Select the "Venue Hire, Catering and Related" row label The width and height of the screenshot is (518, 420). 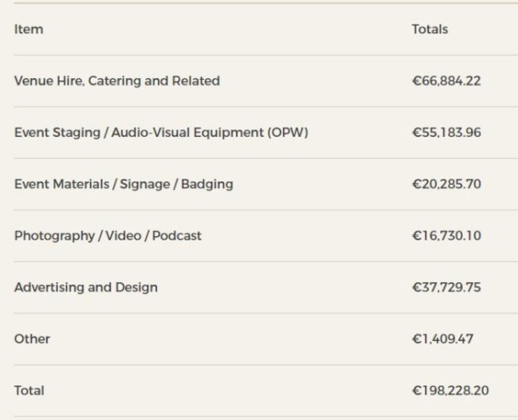[116, 80]
